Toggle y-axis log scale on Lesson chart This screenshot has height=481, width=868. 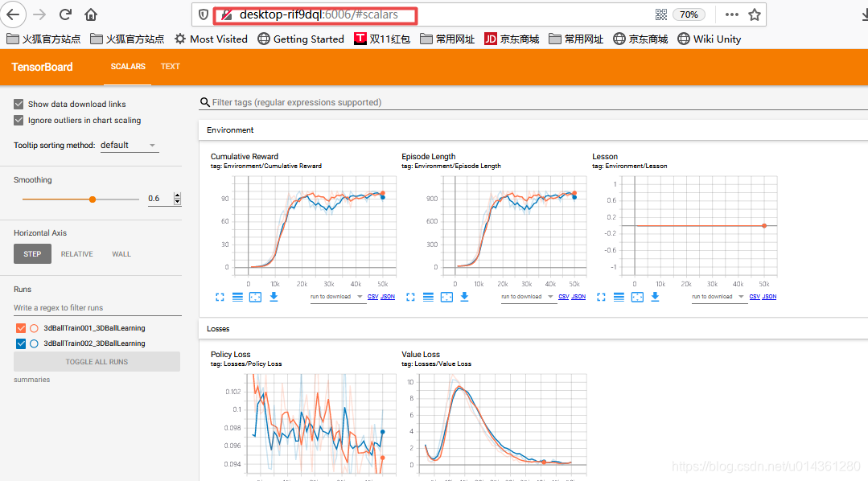click(619, 298)
